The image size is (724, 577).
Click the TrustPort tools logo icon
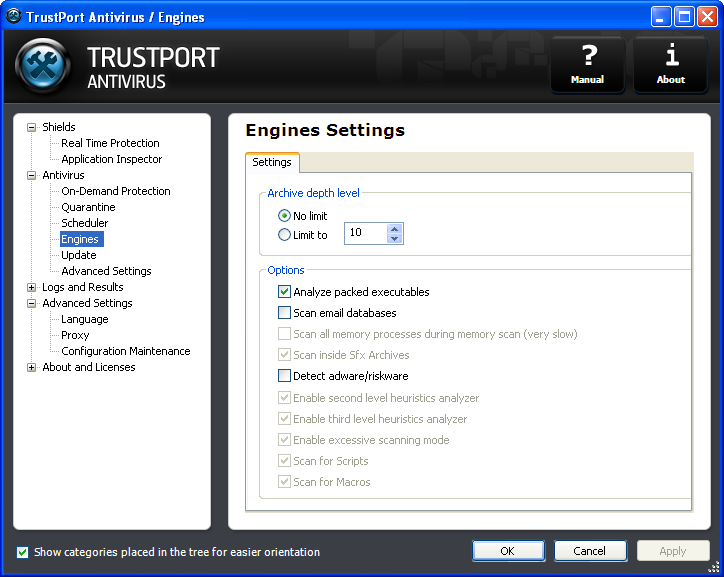point(43,66)
